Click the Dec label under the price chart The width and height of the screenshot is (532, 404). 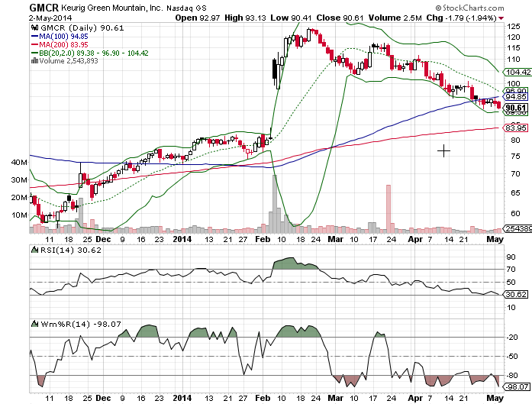(103, 239)
